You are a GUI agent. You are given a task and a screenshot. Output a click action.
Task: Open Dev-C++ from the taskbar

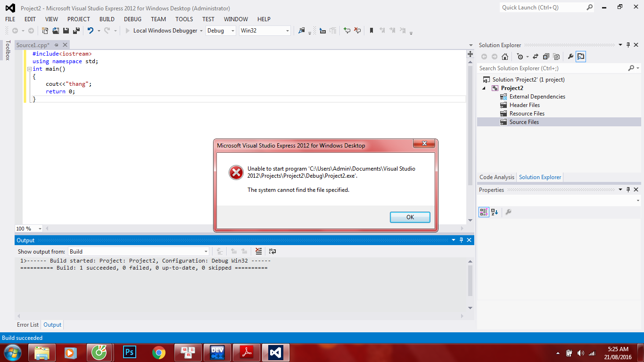tap(217, 353)
